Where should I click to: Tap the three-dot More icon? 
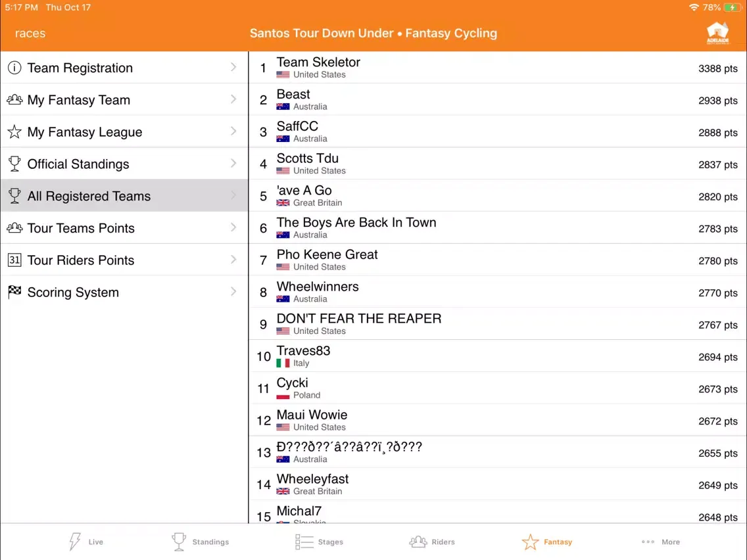648,542
